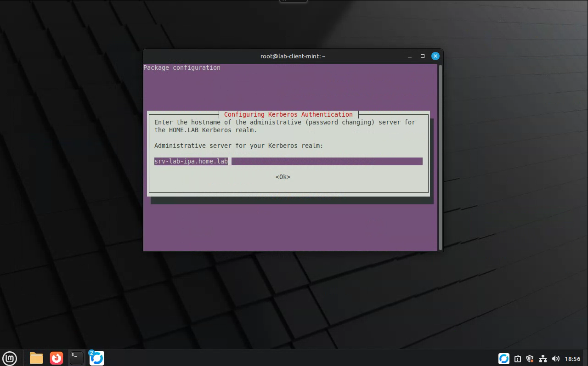Screen dimensions: 588x366
Task: Minimize the root@lab-client-mint terminal window
Action: pyautogui.click(x=410, y=56)
